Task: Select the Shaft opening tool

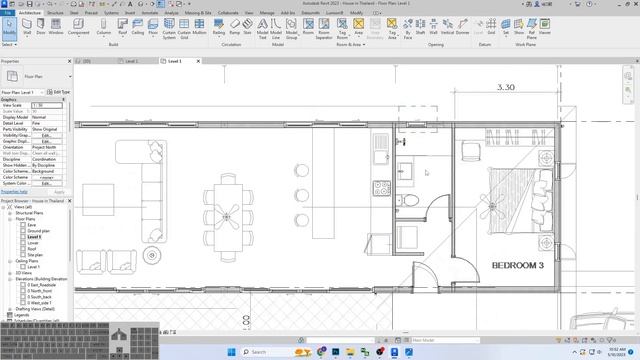Action: pos(420,27)
